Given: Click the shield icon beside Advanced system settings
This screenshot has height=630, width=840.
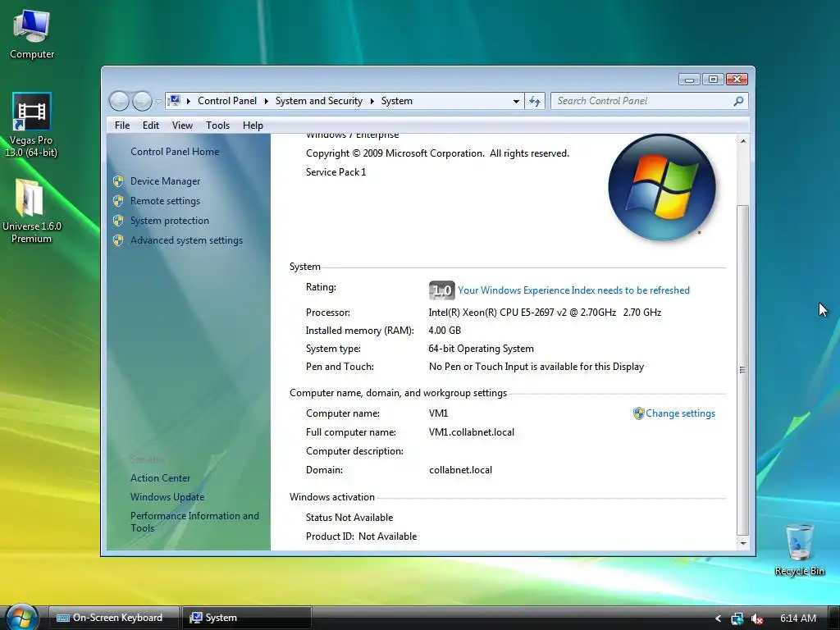Looking at the screenshot, I should [x=118, y=240].
